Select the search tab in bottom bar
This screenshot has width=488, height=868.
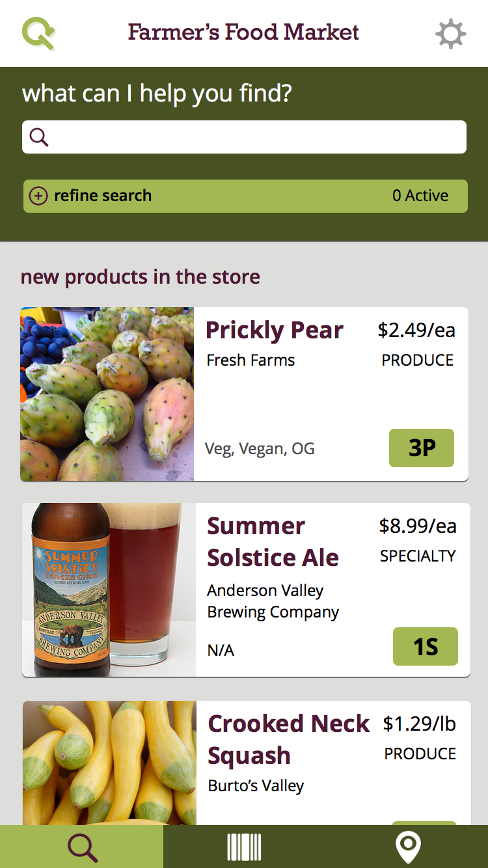[x=82, y=847]
